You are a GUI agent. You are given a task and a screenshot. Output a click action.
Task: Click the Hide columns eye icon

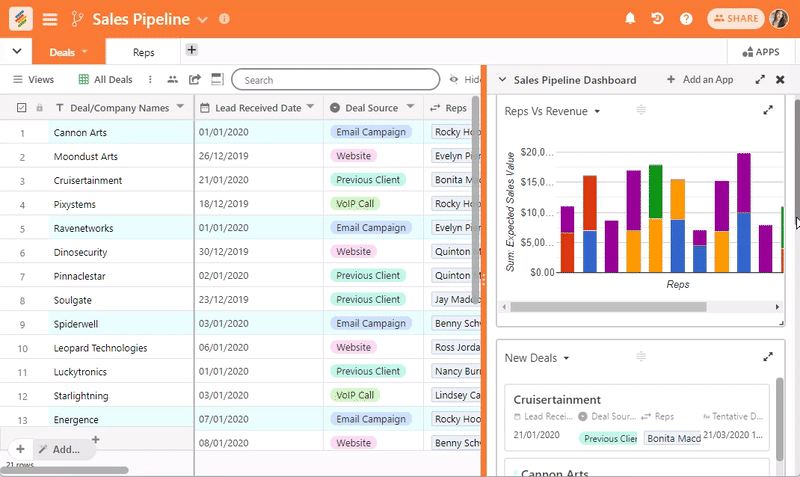click(x=454, y=80)
